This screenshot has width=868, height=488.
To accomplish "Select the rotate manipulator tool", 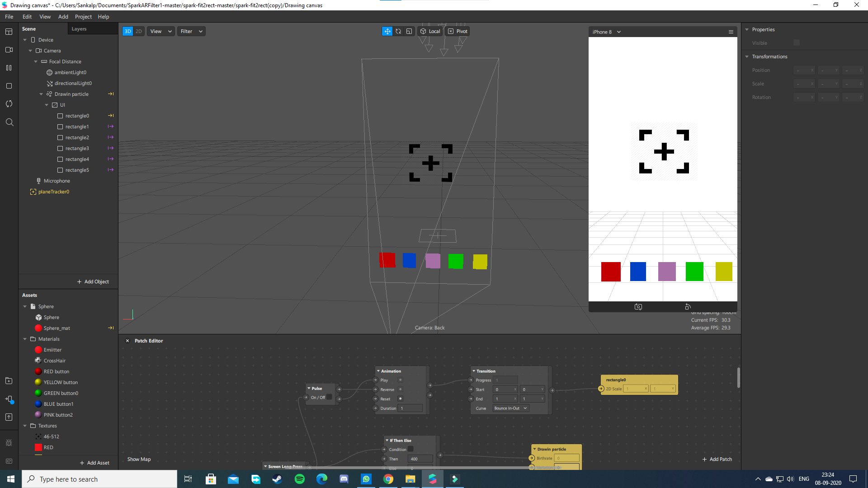I will 398,31.
